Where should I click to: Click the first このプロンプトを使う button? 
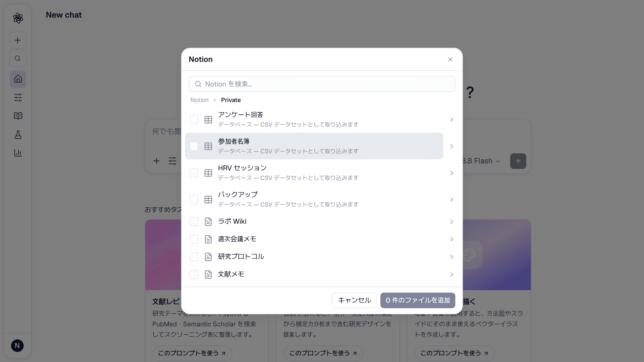(192, 353)
